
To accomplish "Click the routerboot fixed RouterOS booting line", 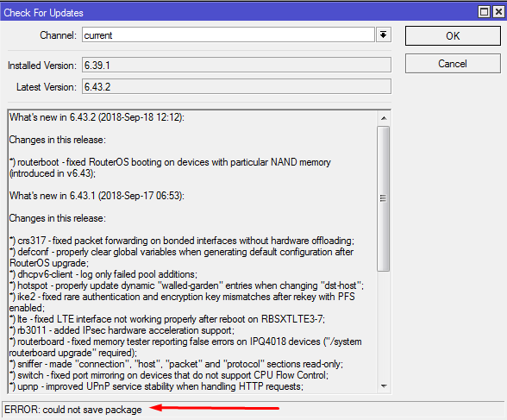I will click(170, 167).
